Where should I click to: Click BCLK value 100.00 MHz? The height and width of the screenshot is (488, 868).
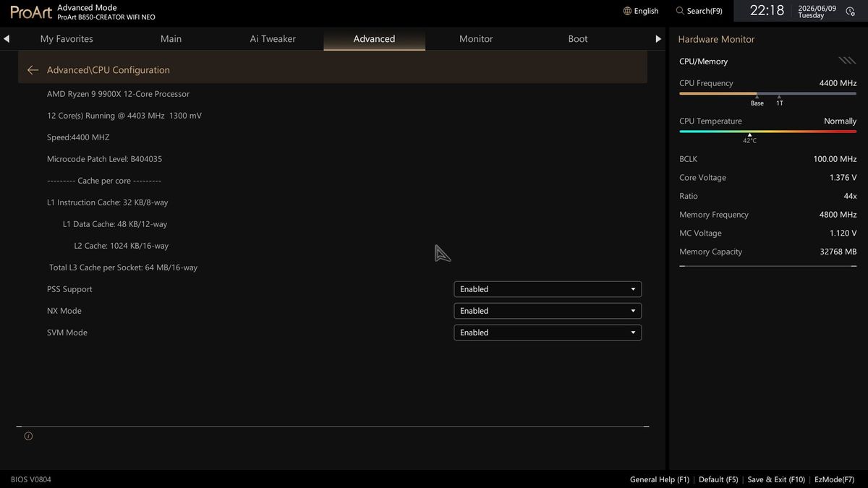(835, 159)
